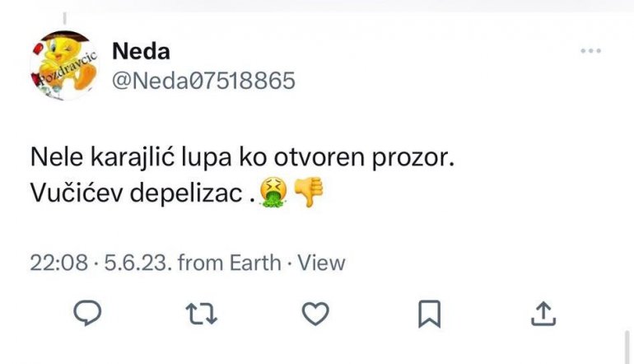The height and width of the screenshot is (364, 634).
Task: Click the reply speech bubble icon
Action: (x=87, y=313)
